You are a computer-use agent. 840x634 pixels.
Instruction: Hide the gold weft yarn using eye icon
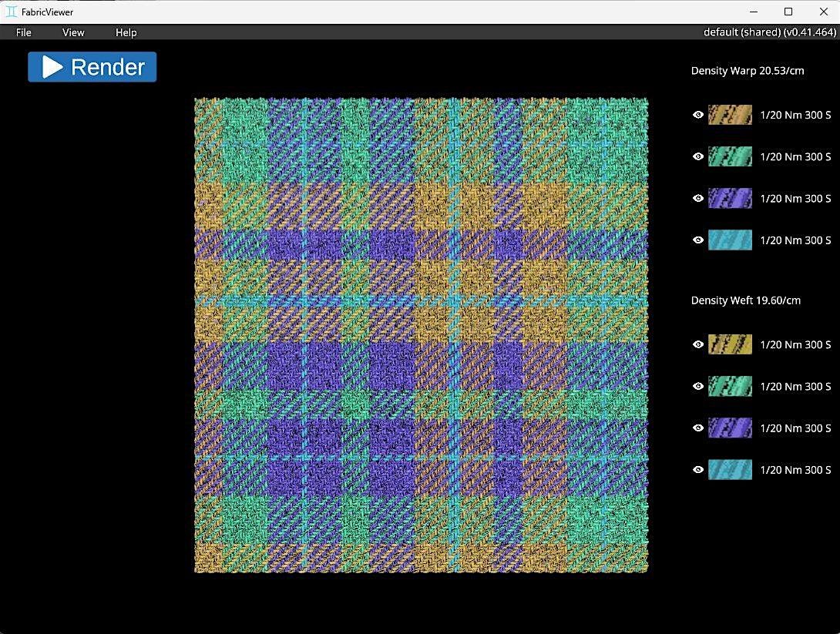coord(698,344)
